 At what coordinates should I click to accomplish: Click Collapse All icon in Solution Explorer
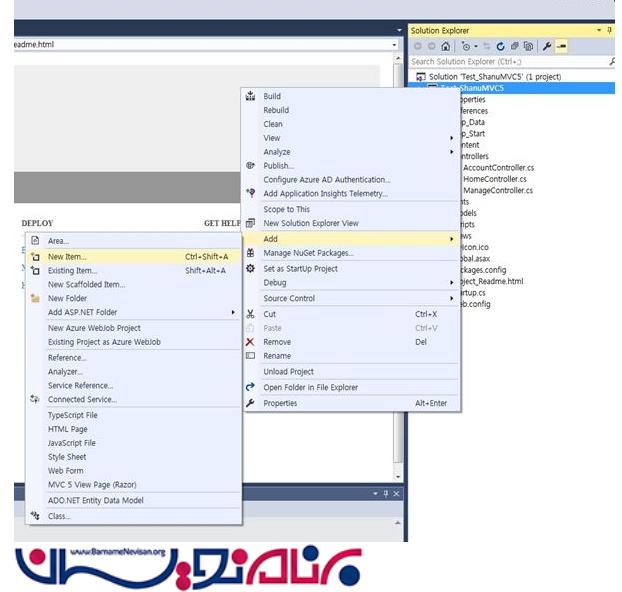514,46
